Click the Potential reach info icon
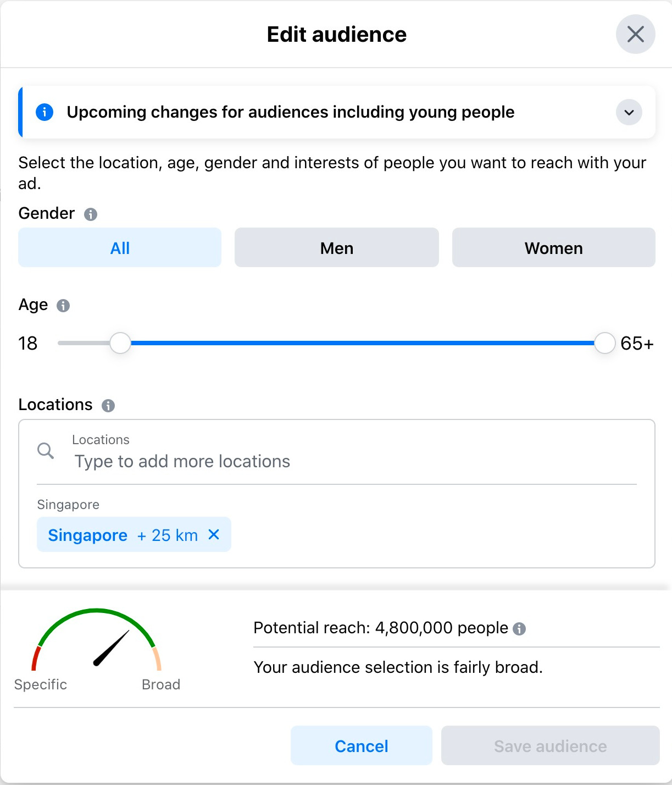Image resolution: width=672 pixels, height=785 pixels. (519, 629)
